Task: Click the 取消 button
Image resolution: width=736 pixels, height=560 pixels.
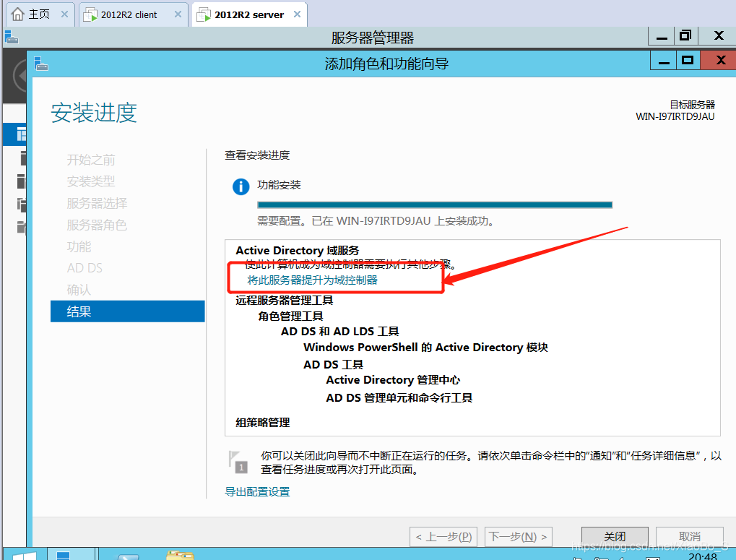Action: pyautogui.click(x=690, y=537)
